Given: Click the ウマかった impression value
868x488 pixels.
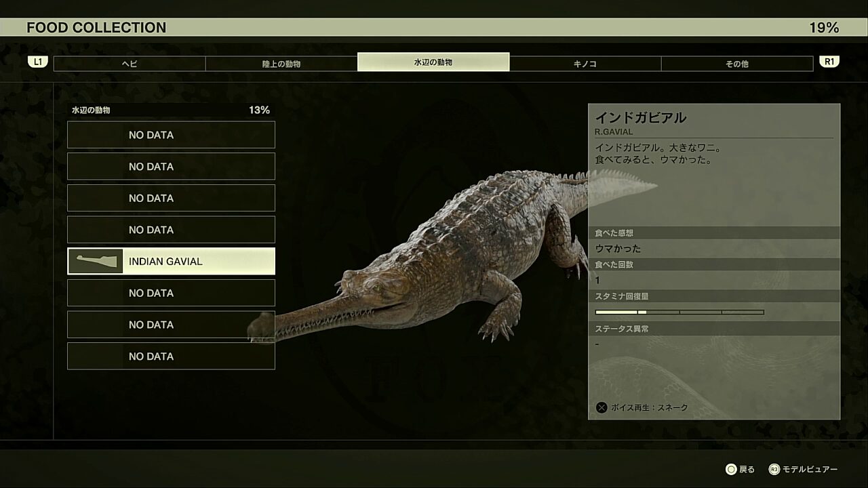Looking at the screenshot, I should tap(618, 248).
